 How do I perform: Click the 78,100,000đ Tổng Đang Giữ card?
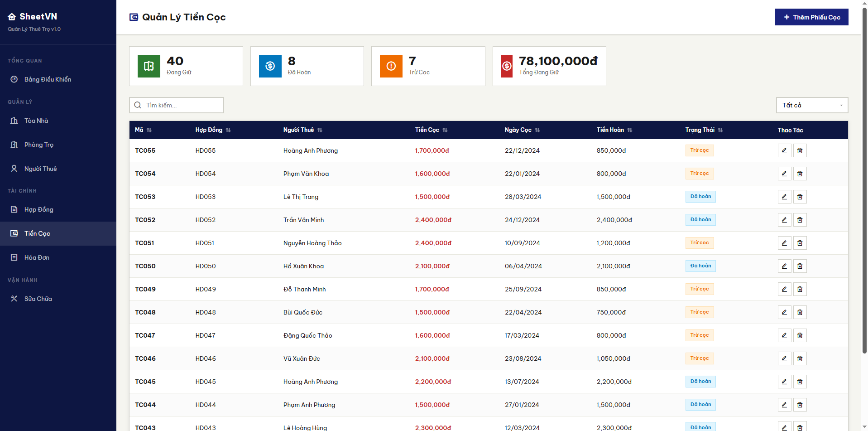click(549, 66)
